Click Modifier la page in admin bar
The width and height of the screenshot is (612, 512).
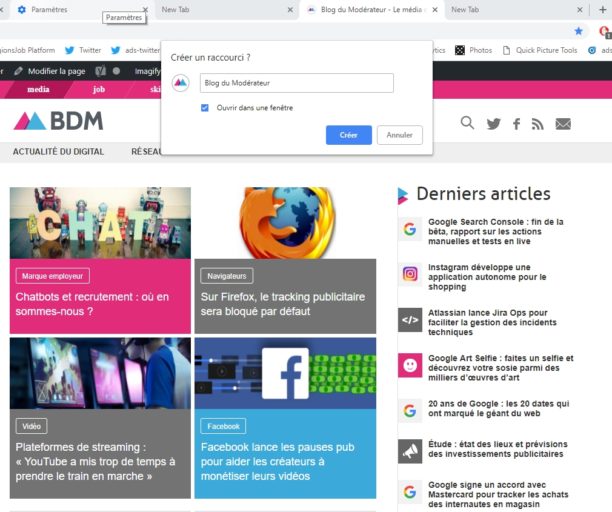pyautogui.click(x=50, y=71)
